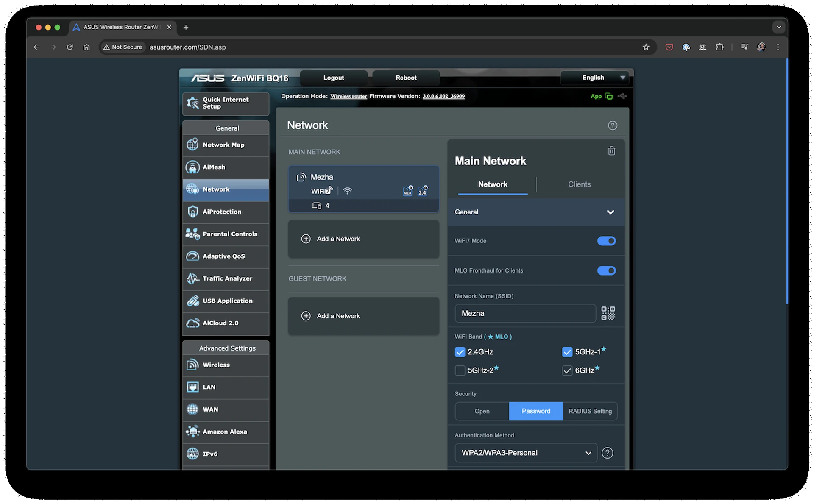
Task: Open Traffic Analyzer sidebar item
Action: (x=226, y=278)
